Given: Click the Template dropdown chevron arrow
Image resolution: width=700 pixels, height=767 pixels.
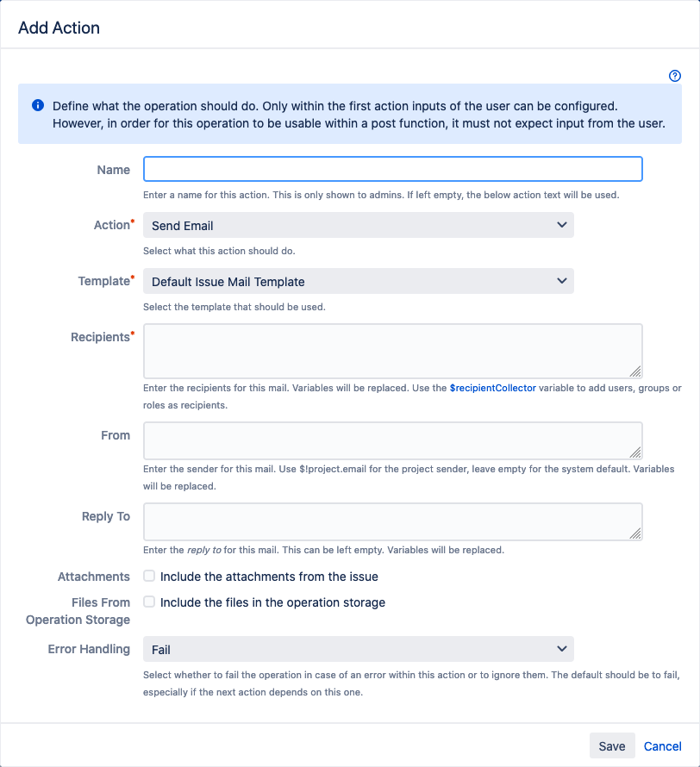Looking at the screenshot, I should (x=562, y=282).
